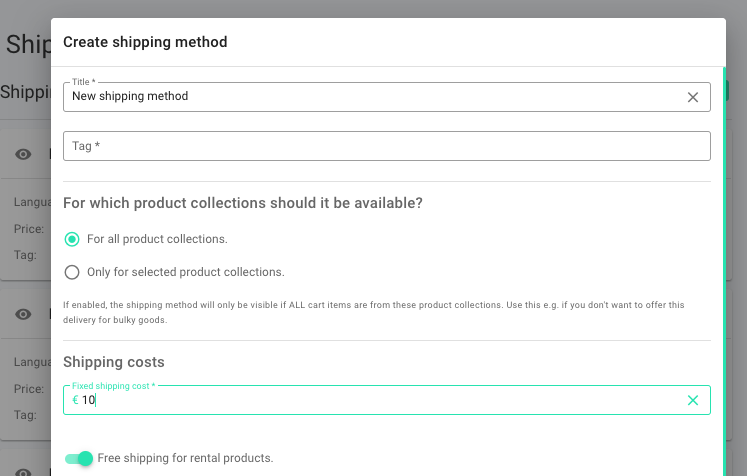The width and height of the screenshot is (747, 476).
Task: Focus the Title text field
Action: coord(370,97)
